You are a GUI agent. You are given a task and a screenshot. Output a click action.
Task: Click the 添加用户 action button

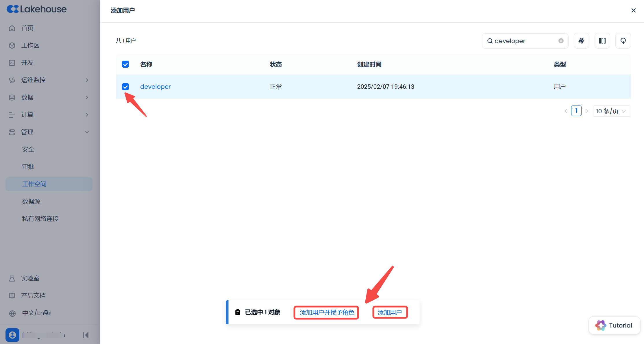click(x=390, y=312)
